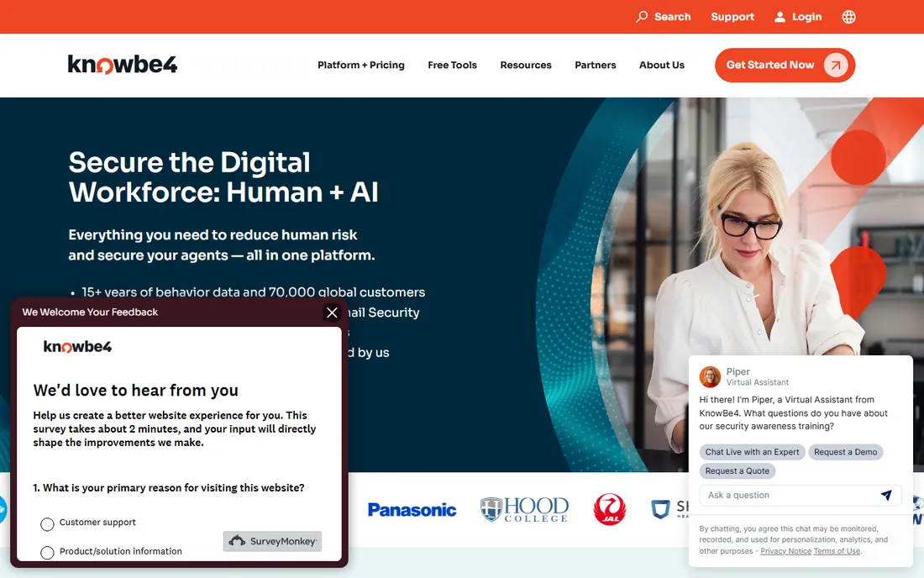Image resolution: width=924 pixels, height=578 pixels.
Task: Open the Support link
Action: coord(732,17)
